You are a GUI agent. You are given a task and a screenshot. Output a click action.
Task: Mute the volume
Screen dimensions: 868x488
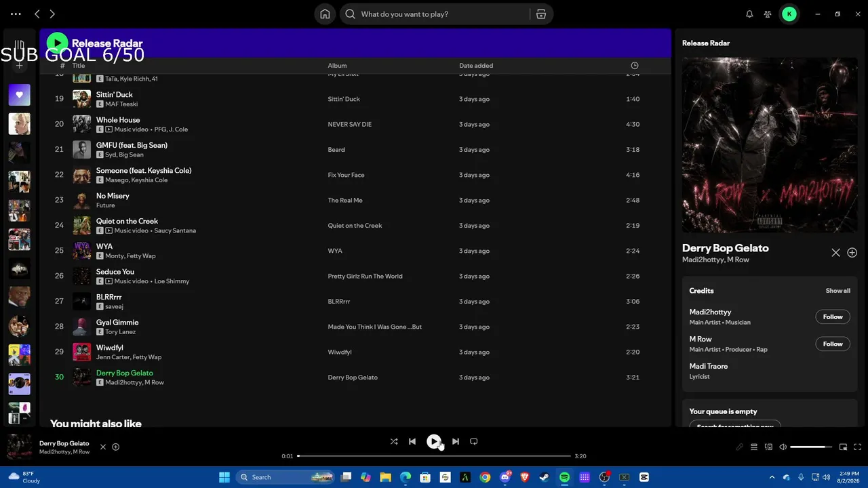[783, 447]
